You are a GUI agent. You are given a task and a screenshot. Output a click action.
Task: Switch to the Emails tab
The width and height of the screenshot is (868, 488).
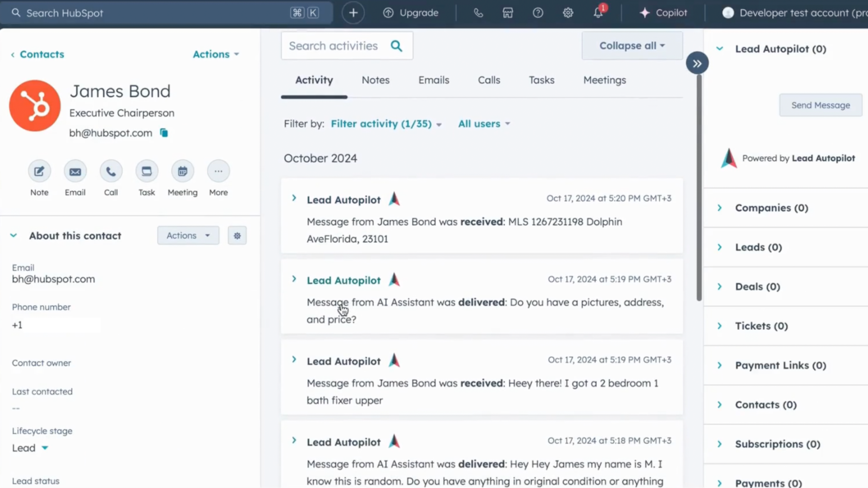coord(434,80)
